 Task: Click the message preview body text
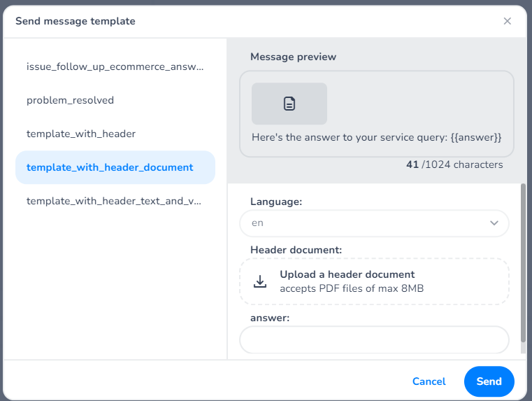[x=376, y=138]
